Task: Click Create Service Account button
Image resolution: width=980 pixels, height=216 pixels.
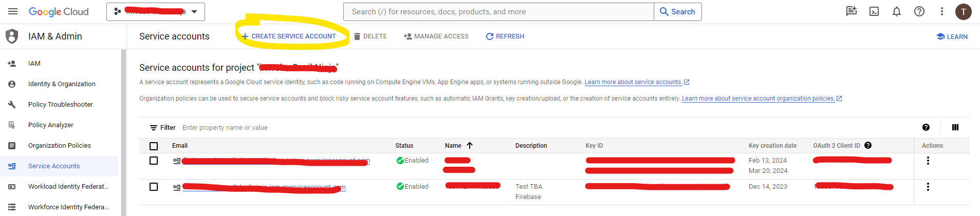Action: point(289,36)
